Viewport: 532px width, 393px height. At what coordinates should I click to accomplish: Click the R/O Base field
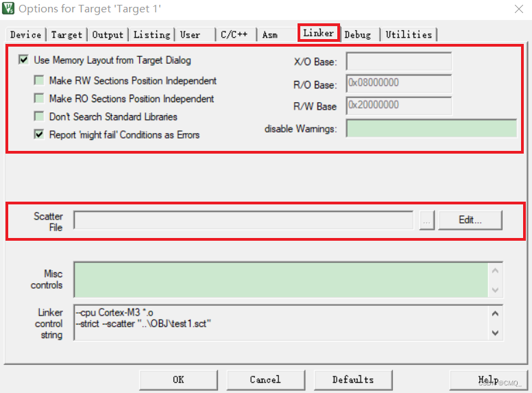coord(399,84)
